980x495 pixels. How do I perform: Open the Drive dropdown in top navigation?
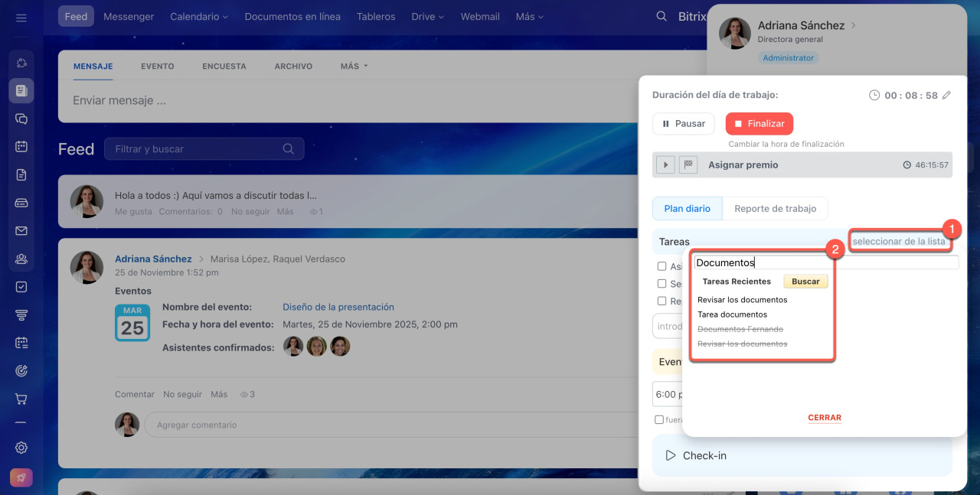[x=428, y=16]
